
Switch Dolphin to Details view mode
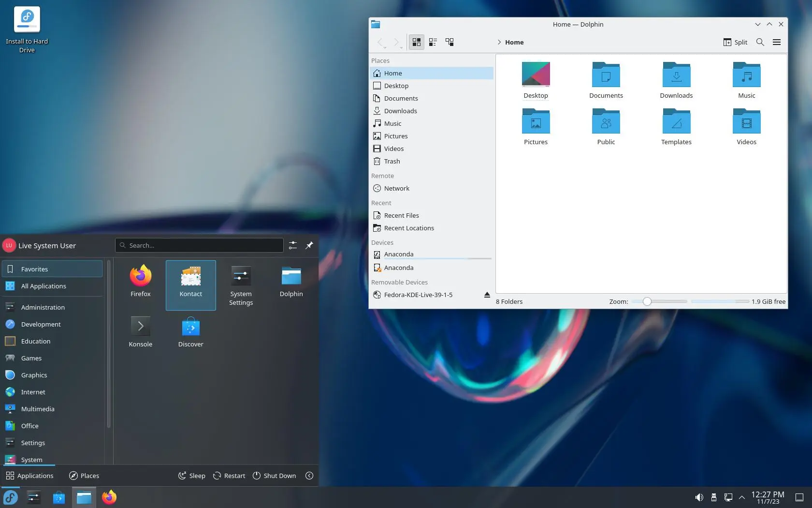[x=449, y=42]
